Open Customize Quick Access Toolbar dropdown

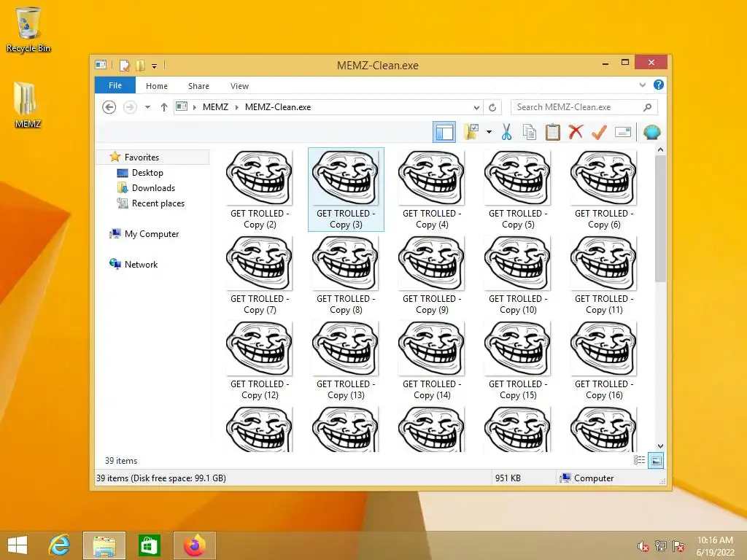point(155,66)
